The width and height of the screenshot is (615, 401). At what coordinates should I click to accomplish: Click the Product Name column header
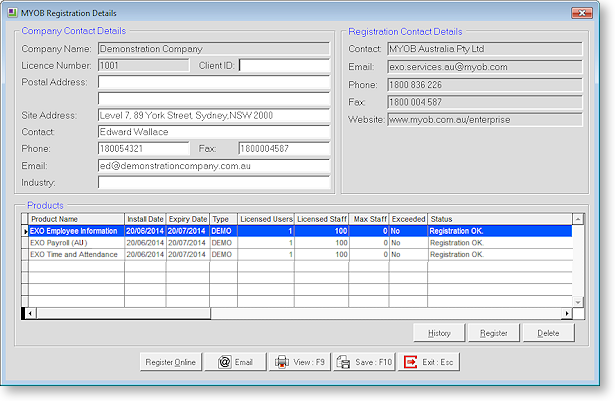tap(75, 219)
